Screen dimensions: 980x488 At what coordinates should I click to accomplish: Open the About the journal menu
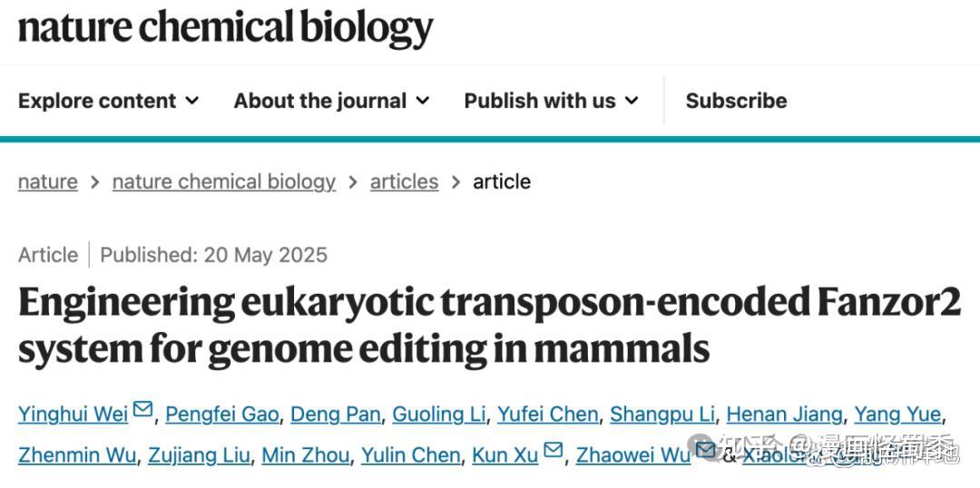(331, 101)
